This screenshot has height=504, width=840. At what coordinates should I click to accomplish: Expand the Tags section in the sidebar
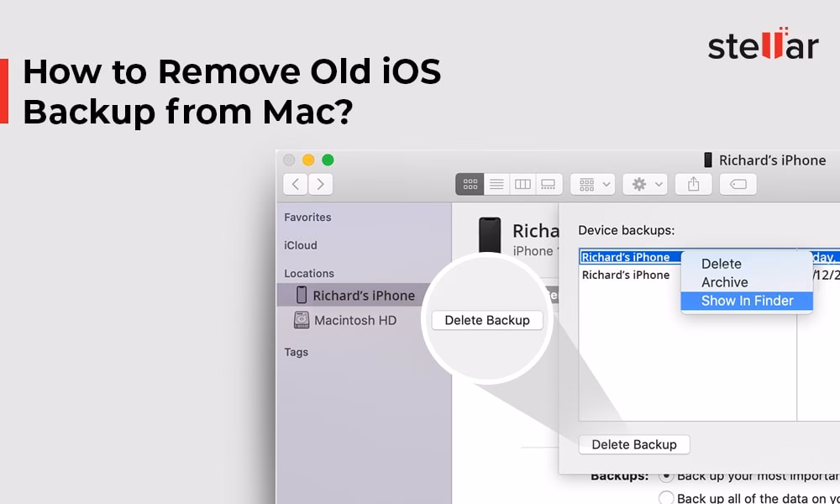coord(296,352)
